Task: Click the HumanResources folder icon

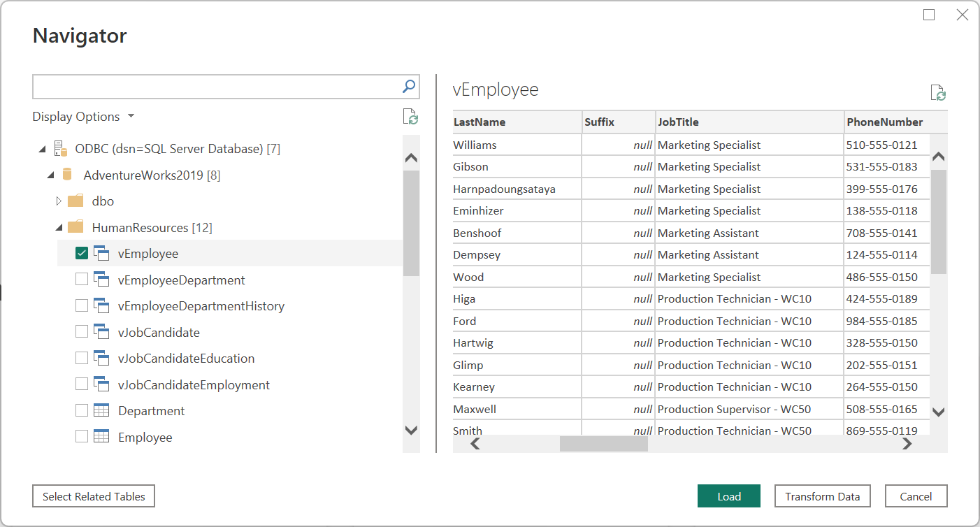Action: pos(75,227)
